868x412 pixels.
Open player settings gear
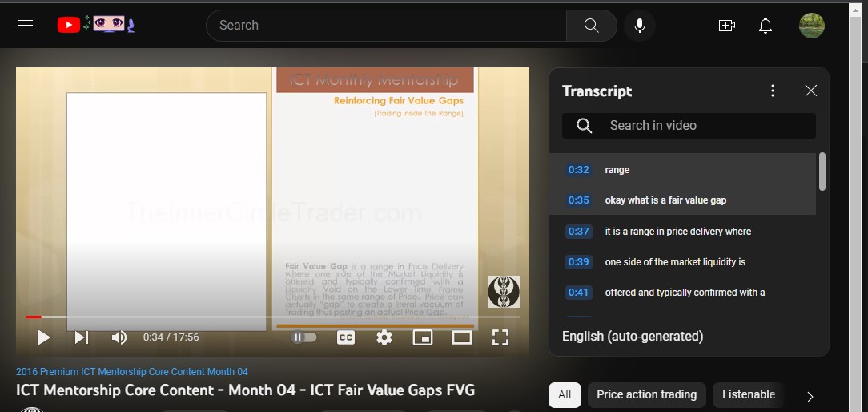[384, 337]
